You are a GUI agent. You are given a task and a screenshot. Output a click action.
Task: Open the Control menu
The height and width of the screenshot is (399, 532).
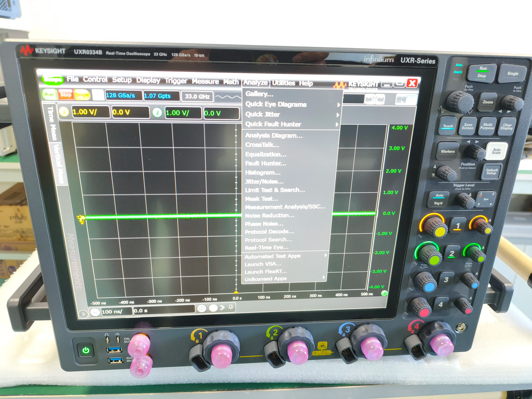click(95, 79)
